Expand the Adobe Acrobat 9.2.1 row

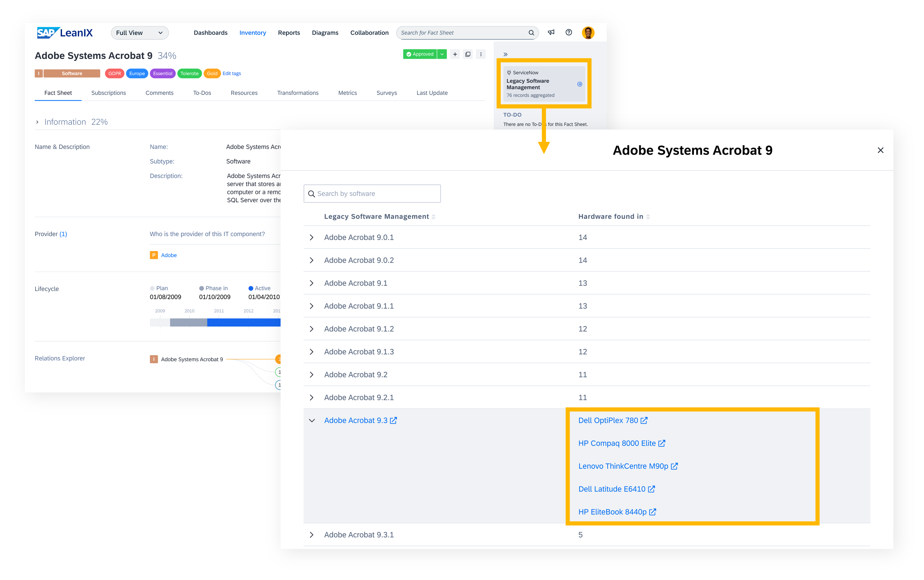(312, 398)
